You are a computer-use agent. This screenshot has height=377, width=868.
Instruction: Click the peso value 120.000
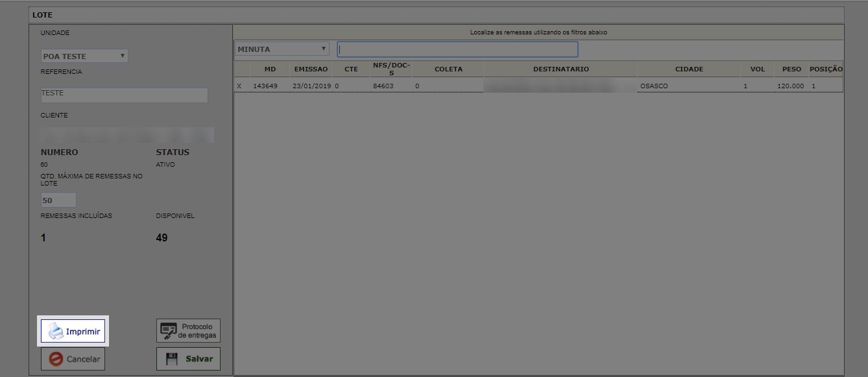[790, 86]
